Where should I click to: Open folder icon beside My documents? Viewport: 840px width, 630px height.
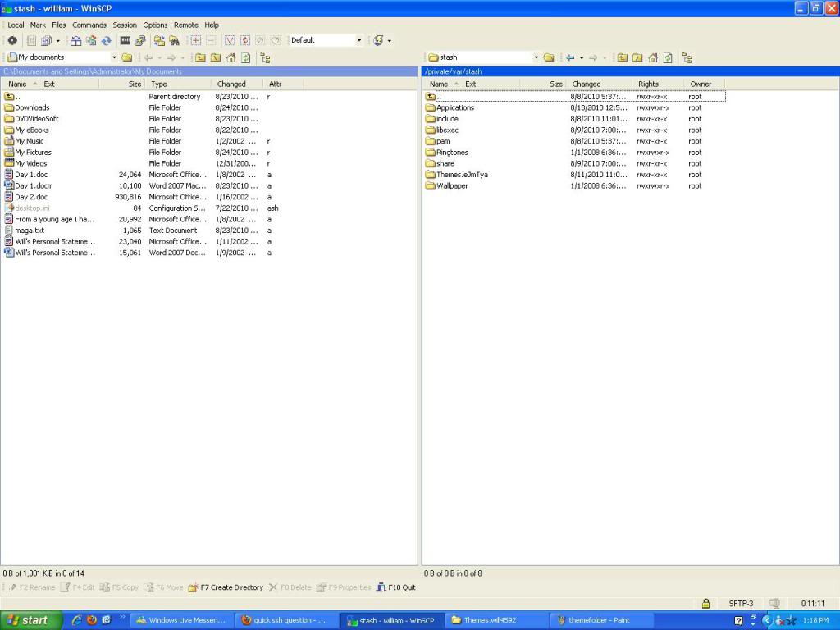coord(127,57)
